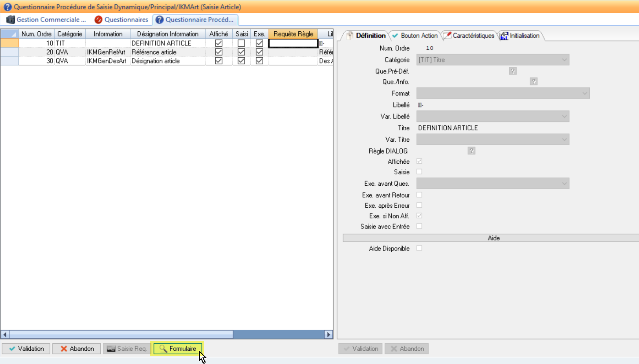
Task: Click the grid select-all corner cell
Action: coord(9,34)
